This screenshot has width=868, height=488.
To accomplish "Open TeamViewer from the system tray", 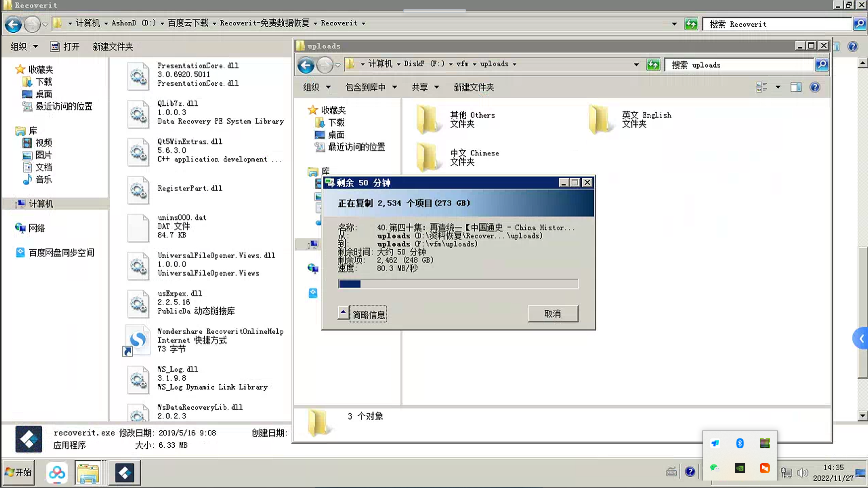I will tap(714, 443).
